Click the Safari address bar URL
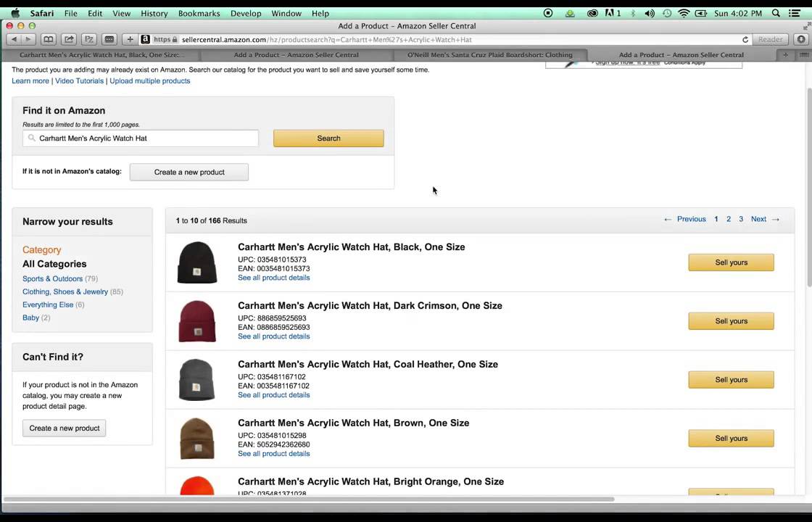812x522 pixels. tap(326, 39)
